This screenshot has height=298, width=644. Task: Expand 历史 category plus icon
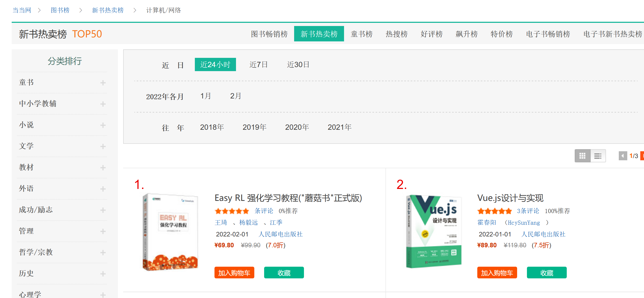tap(103, 274)
